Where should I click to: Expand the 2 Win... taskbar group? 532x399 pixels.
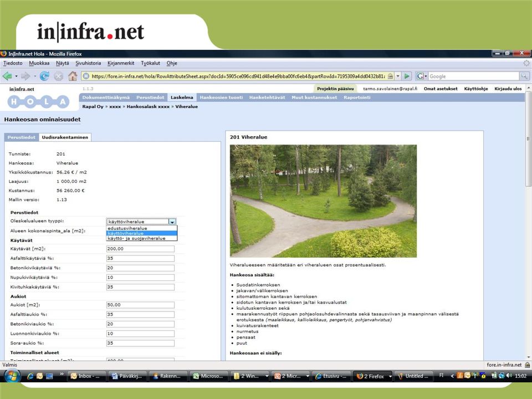267,376
